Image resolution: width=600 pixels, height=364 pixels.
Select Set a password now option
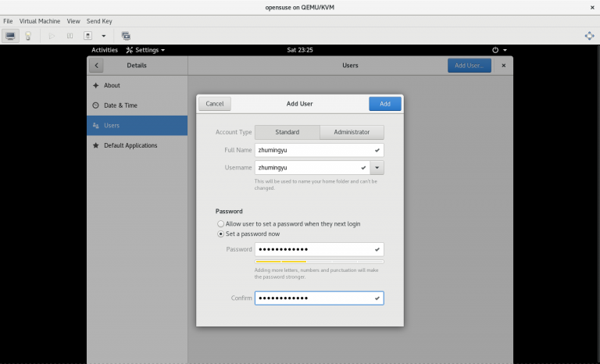[221, 234]
